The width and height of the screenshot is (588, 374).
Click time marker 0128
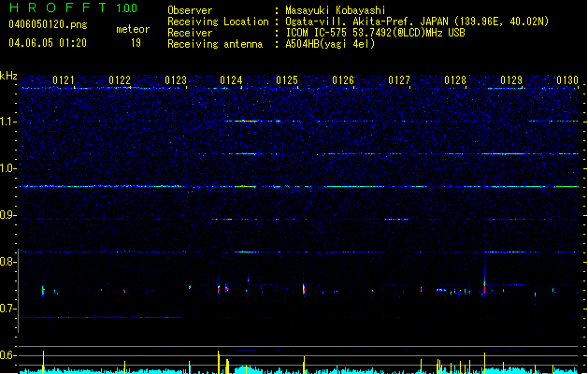(x=455, y=80)
